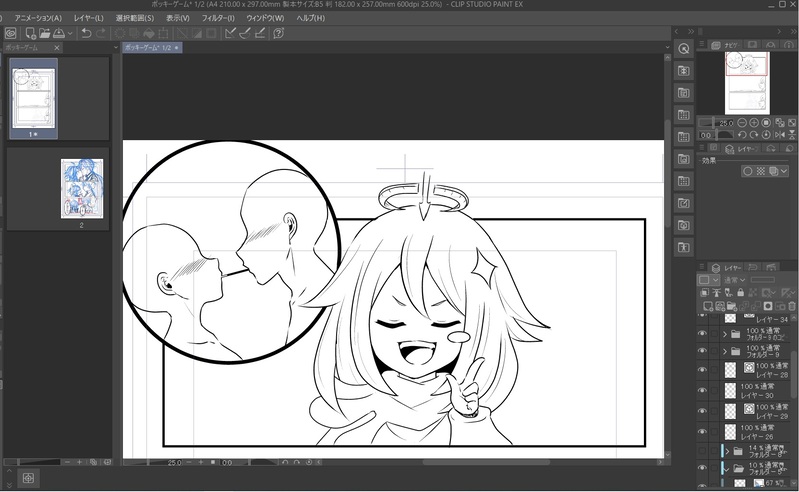Collapse the 10% Folder 5 layer folder

tap(727, 469)
